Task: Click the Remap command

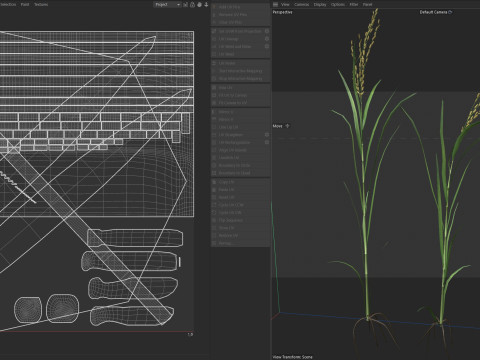Action: 240,243
